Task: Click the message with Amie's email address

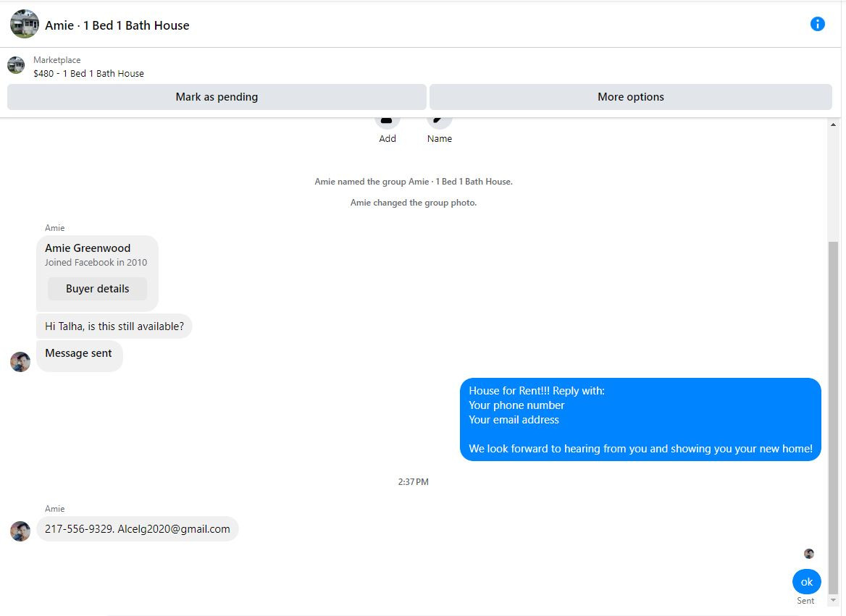Action: point(137,529)
